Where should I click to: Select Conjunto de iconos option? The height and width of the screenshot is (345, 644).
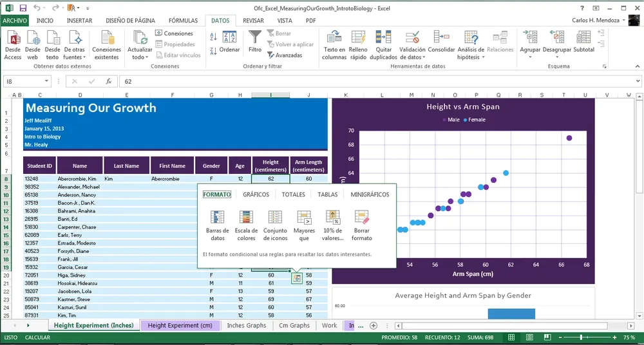pos(275,225)
